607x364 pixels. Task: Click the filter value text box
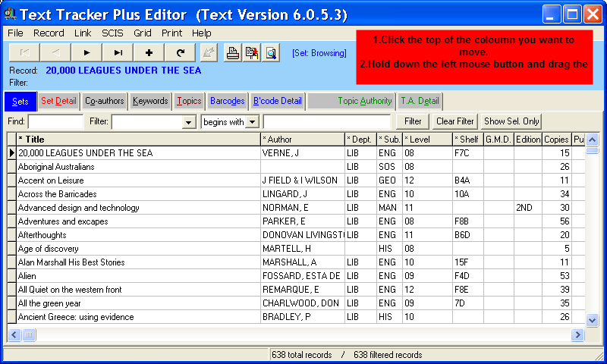[327, 121]
